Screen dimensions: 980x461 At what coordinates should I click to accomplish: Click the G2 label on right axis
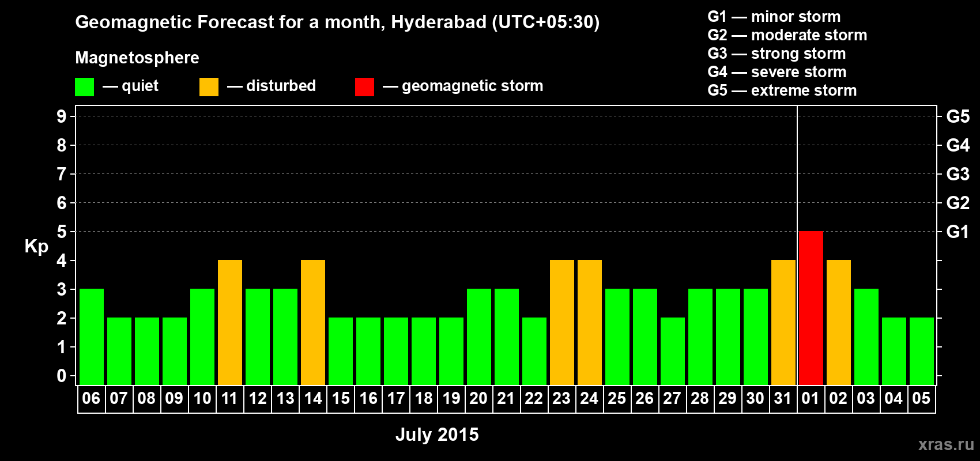tap(958, 203)
